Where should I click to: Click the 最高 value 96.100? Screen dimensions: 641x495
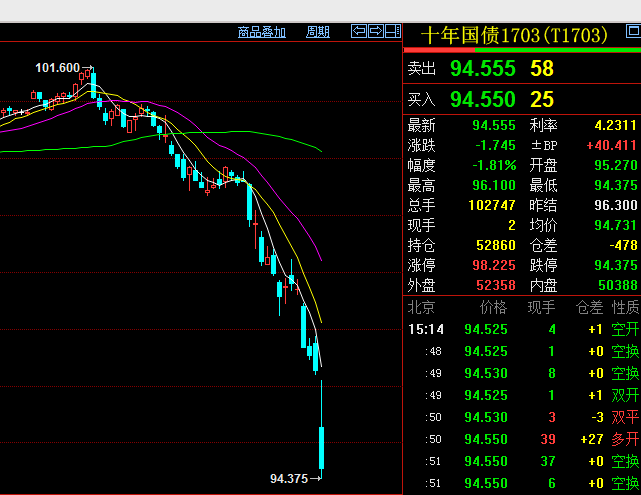pos(494,185)
